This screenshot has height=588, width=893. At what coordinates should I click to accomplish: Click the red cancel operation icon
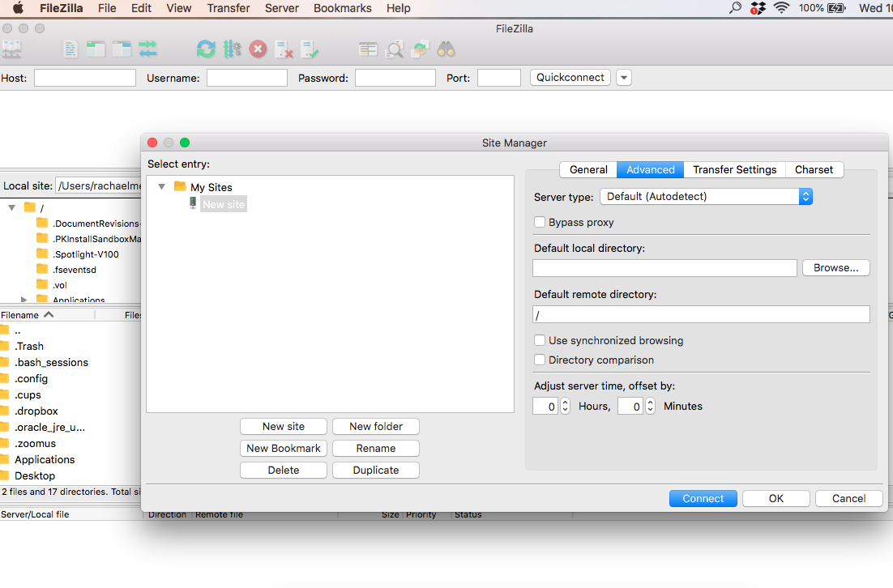[258, 49]
